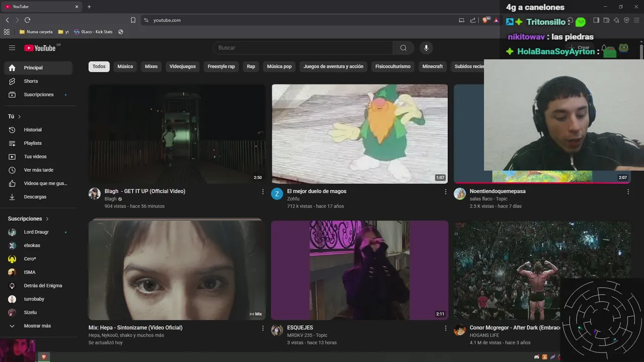Viewport: 644px width, 362px height.
Task: Open Videos que me gustan list
Action: [38, 184]
